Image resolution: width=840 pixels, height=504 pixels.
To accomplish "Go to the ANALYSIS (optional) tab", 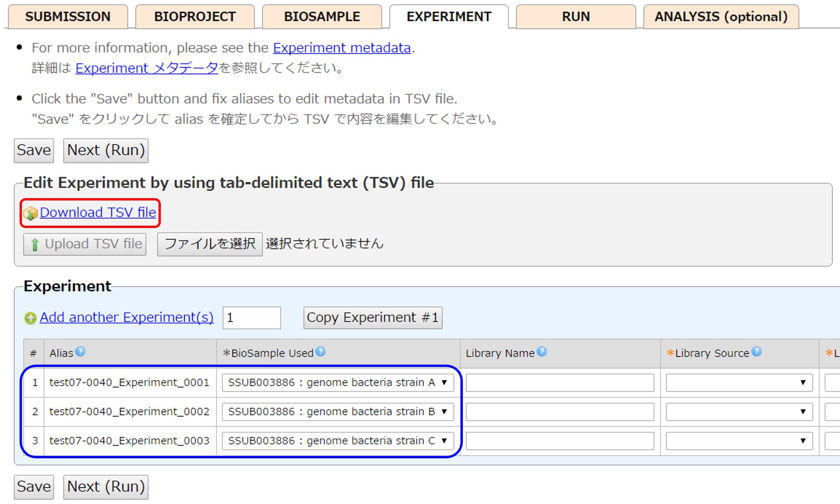I will point(721,17).
